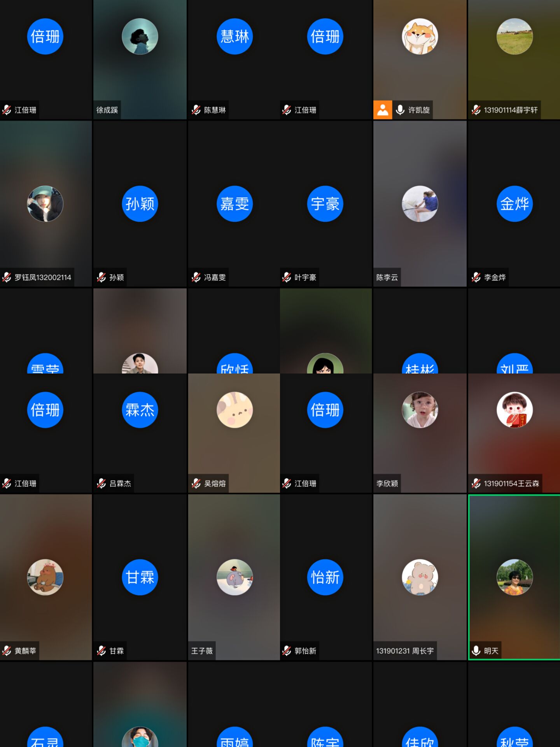The width and height of the screenshot is (560, 747).
Task: Click the blue 宇豪 avatar circle
Action: 325,204
